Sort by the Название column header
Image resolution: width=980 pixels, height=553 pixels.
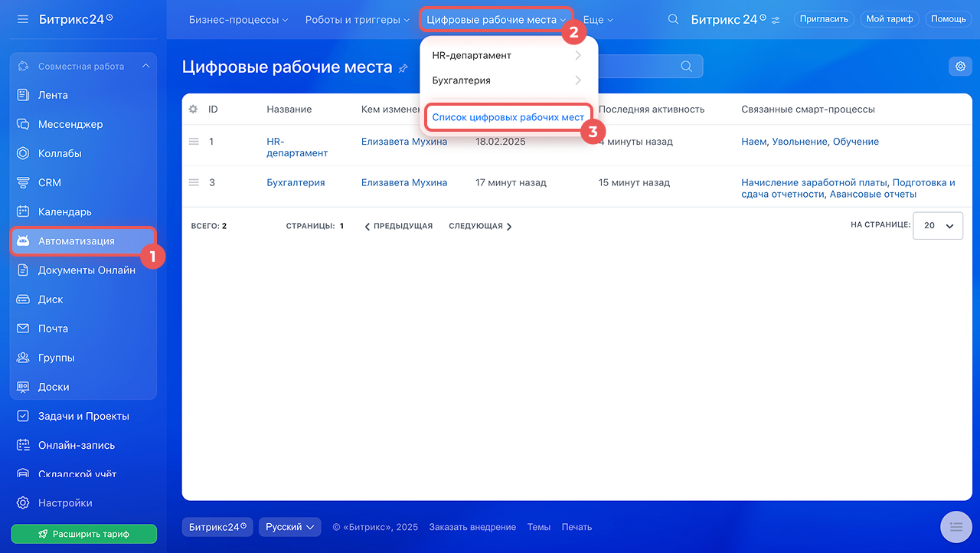point(289,110)
